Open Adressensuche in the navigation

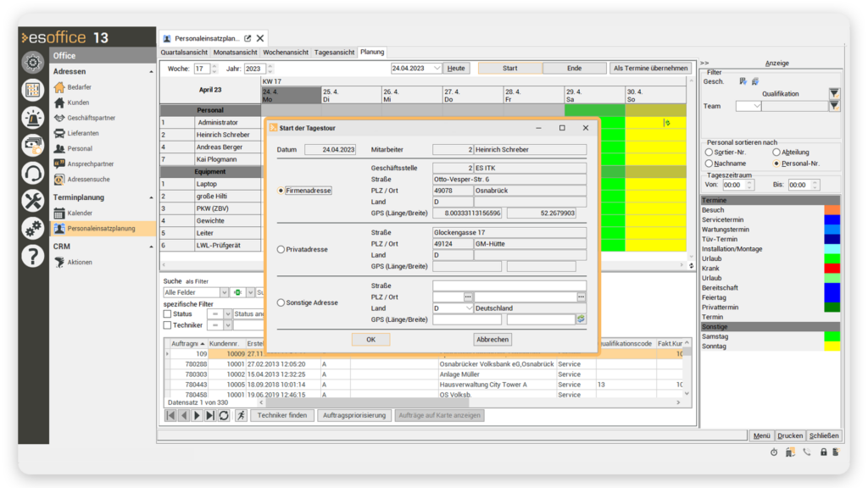pyautogui.click(x=88, y=180)
